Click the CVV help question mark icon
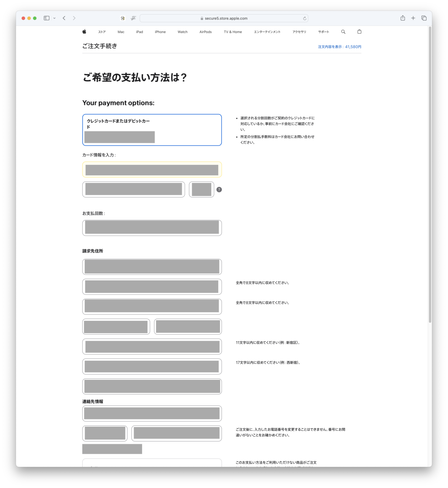 pyautogui.click(x=219, y=190)
